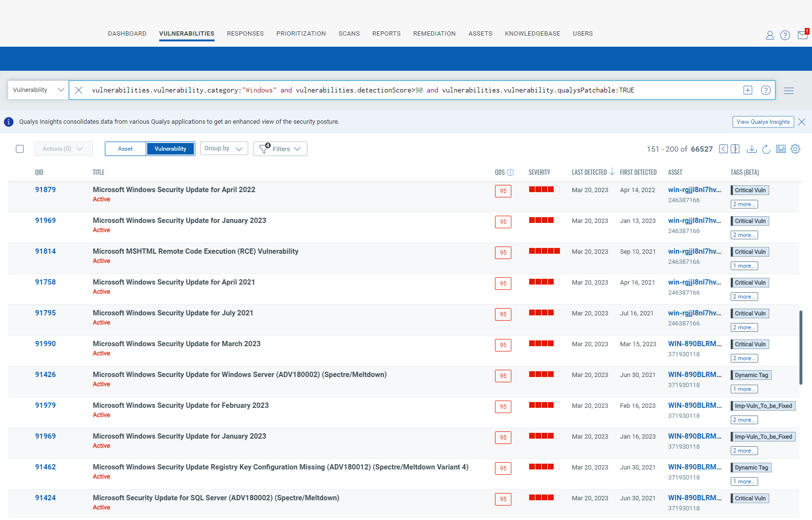Viewport: 812px width, 520px height.
Task: Tick the select-all checkbox
Action: [20, 149]
